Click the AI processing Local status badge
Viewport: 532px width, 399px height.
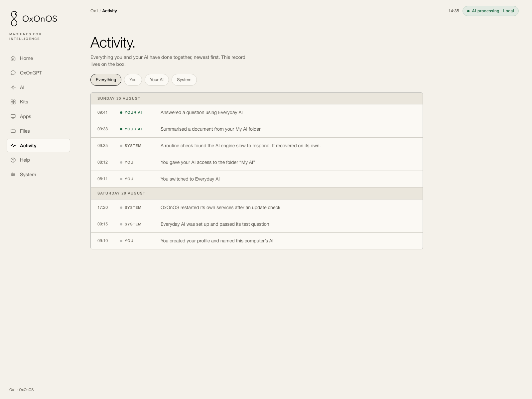(x=490, y=11)
